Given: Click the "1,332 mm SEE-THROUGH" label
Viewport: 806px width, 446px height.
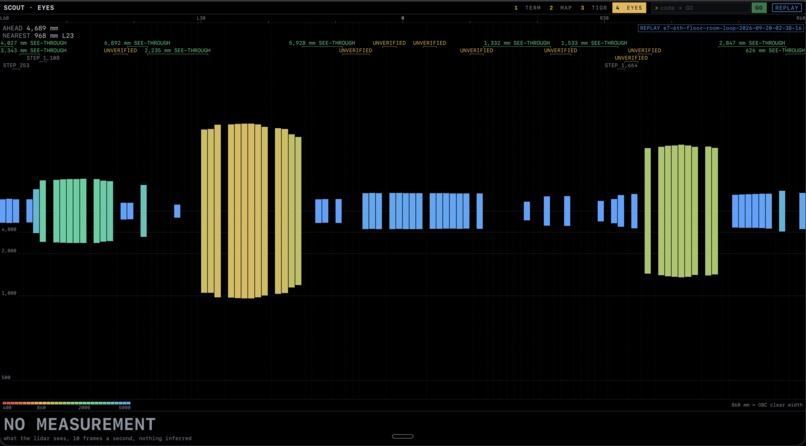Looking at the screenshot, I should tap(517, 43).
